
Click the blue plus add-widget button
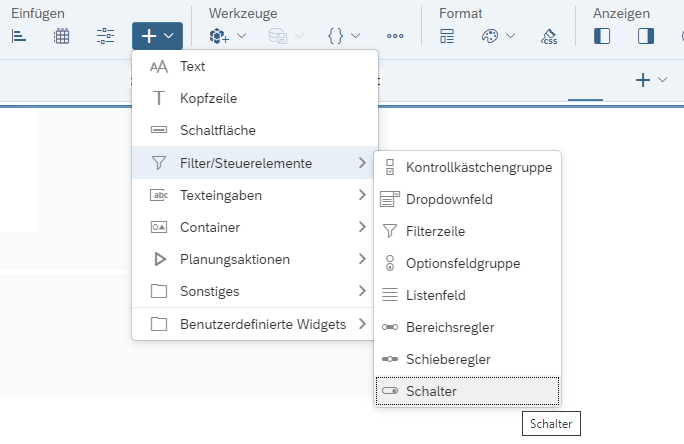tap(157, 36)
